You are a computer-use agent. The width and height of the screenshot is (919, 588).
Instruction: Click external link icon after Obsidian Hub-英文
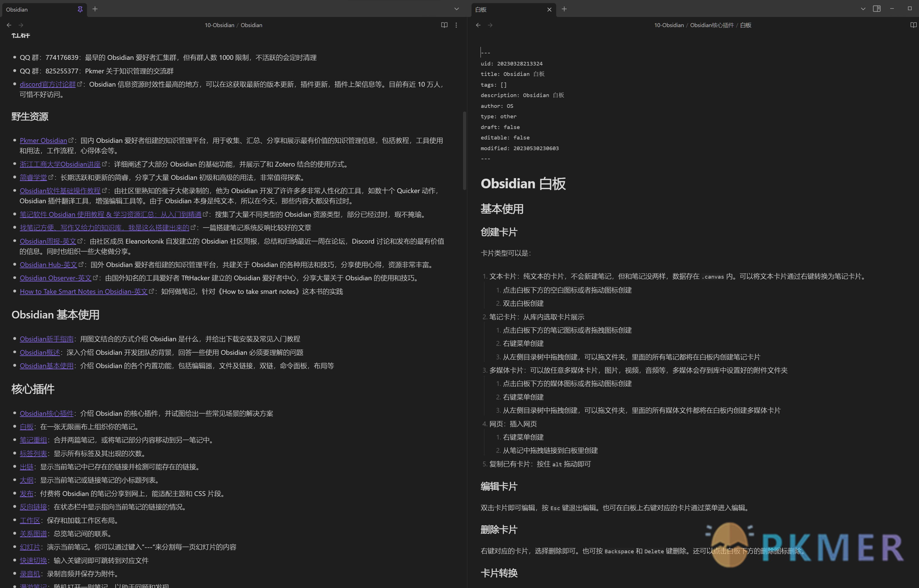point(81,264)
